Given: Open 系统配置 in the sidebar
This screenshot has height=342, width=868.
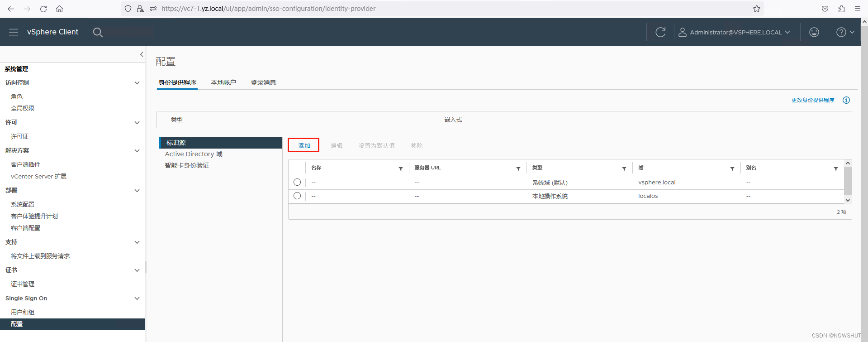Looking at the screenshot, I should click(x=23, y=204).
